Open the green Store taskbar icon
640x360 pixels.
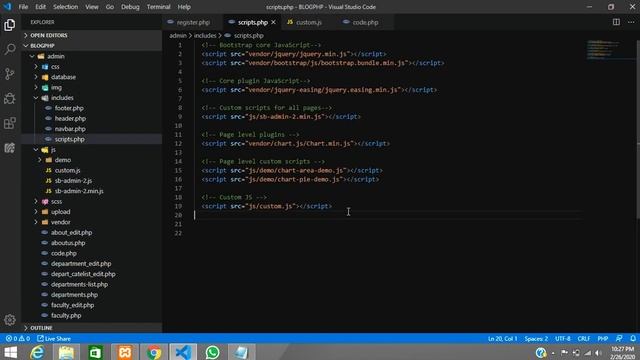(x=96, y=352)
